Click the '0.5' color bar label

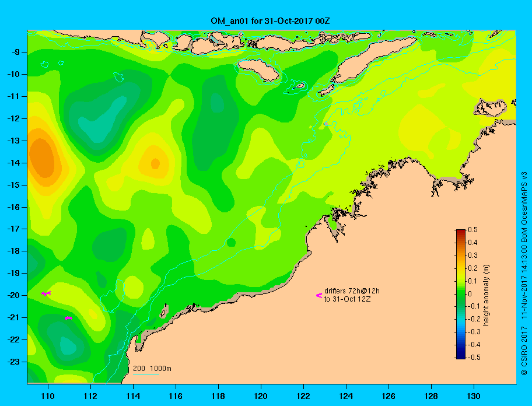click(473, 230)
